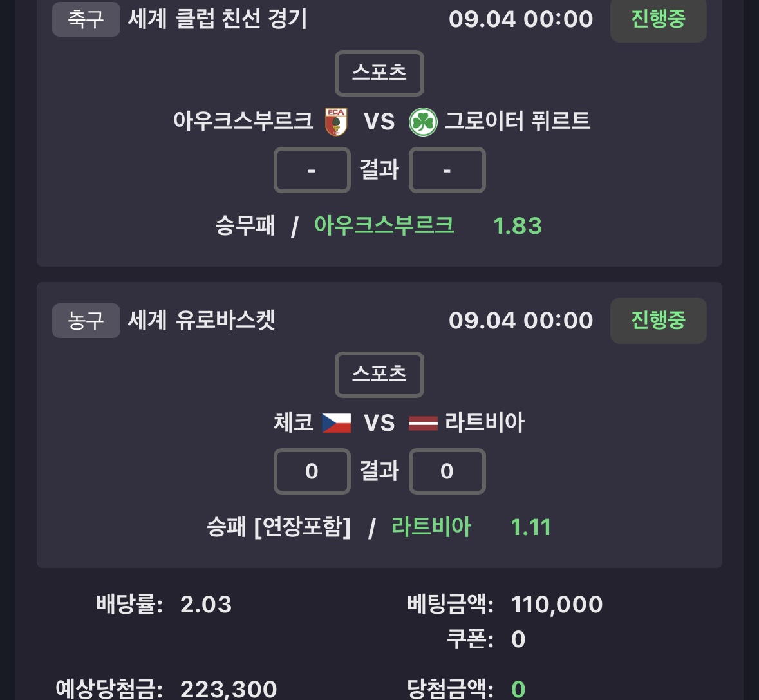Click 아우크스부르크 home score box
The image size is (759, 700).
tap(312, 170)
